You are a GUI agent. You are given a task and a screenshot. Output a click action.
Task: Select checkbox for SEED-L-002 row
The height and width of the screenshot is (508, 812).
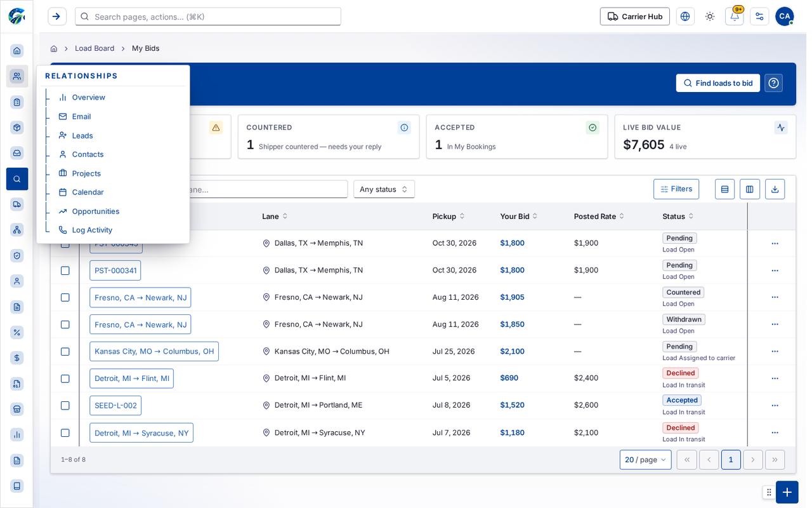[65, 405]
